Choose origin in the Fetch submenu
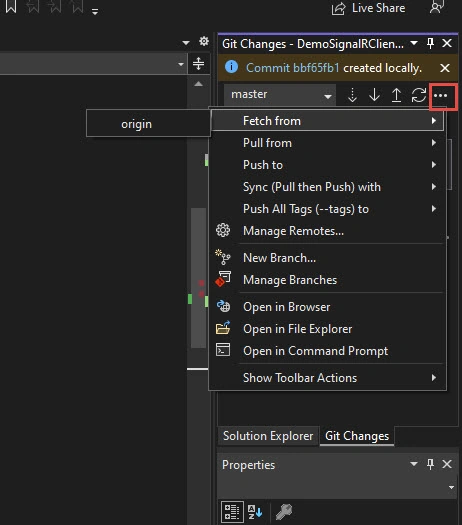462x525 pixels. tap(148, 124)
